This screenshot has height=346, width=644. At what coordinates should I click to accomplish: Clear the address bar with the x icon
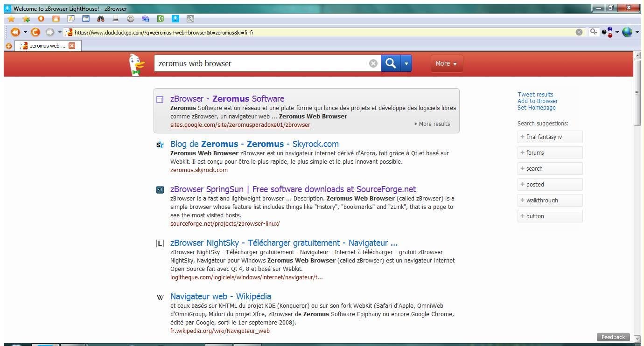click(580, 32)
